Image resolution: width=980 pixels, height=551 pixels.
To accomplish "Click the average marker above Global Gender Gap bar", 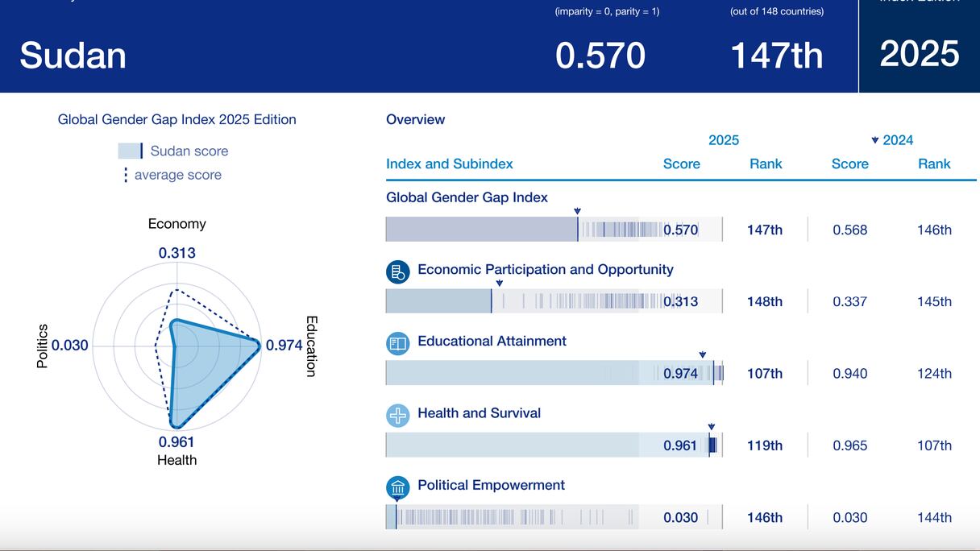I will pos(577,211).
